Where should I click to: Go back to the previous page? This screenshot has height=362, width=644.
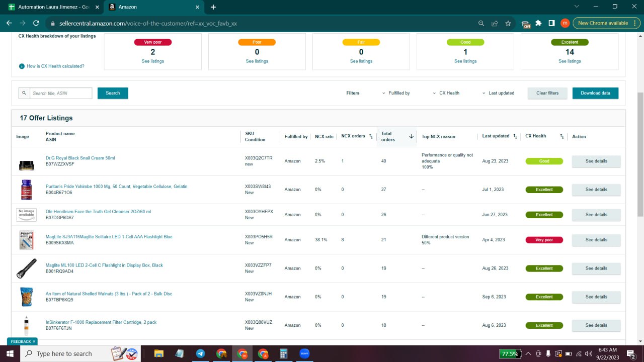[9, 23]
